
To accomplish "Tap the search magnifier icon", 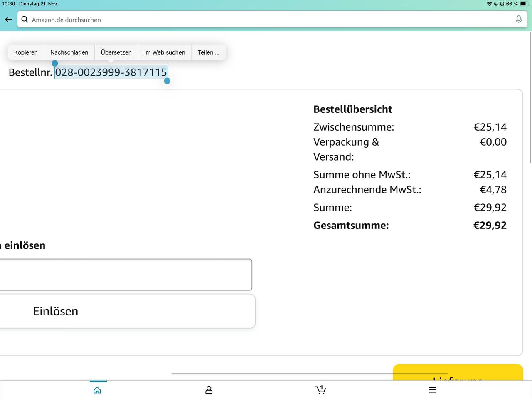I will (25, 20).
